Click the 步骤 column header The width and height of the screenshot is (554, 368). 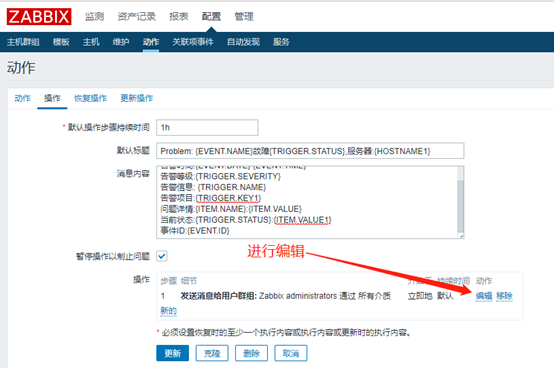[x=169, y=281]
